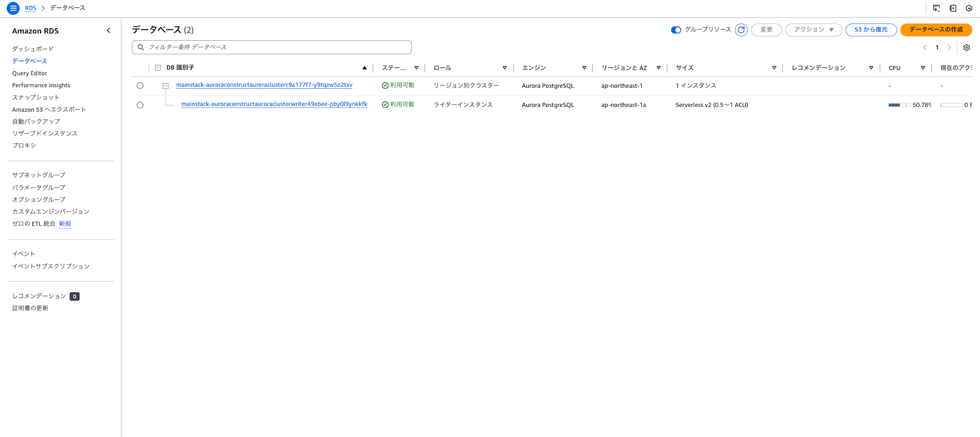Click S3 から復元 button
This screenshot has width=980, height=437.
[x=871, y=30]
